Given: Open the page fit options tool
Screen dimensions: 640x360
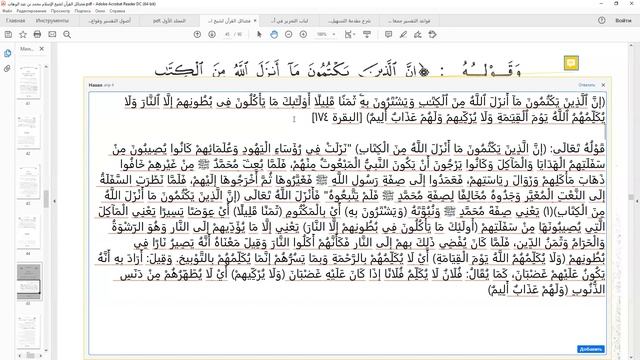Looking at the screenshot, I should pos(349,35).
